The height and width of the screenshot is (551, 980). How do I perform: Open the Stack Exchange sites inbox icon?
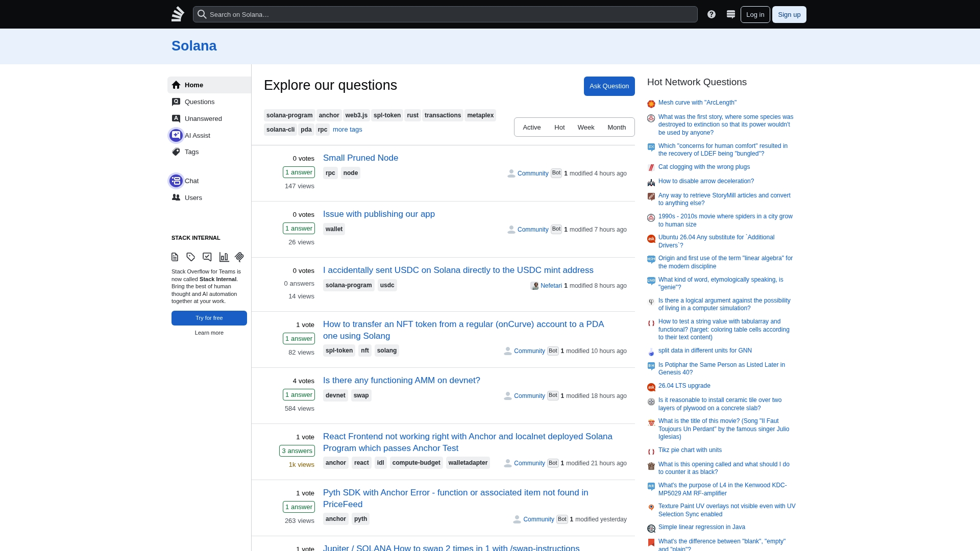(731, 14)
